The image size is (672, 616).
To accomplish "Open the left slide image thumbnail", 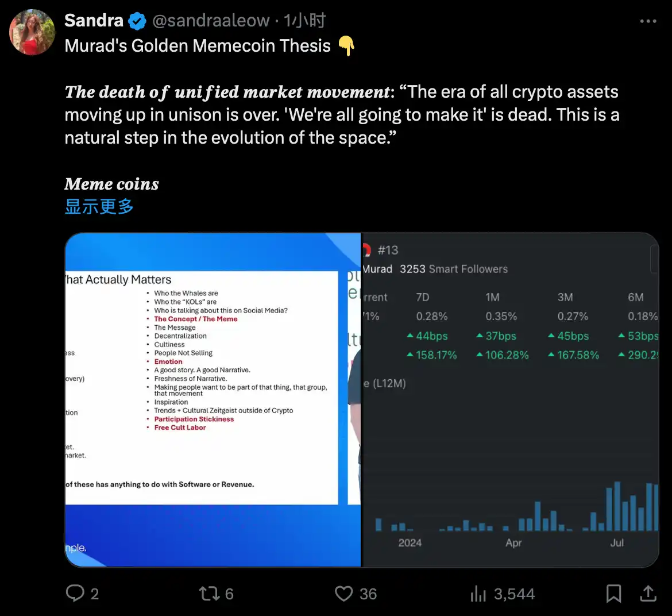I will [x=213, y=399].
